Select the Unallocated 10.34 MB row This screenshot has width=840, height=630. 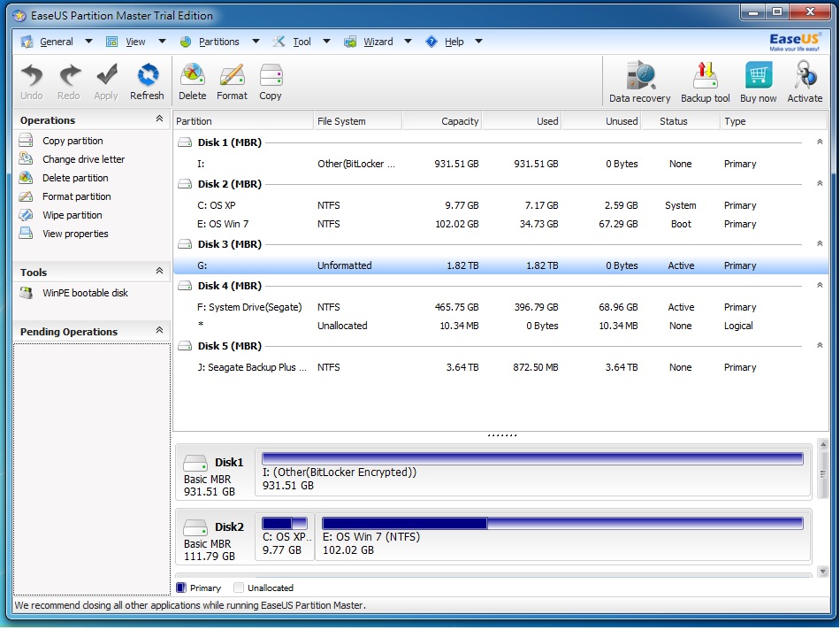pyautogui.click(x=500, y=326)
